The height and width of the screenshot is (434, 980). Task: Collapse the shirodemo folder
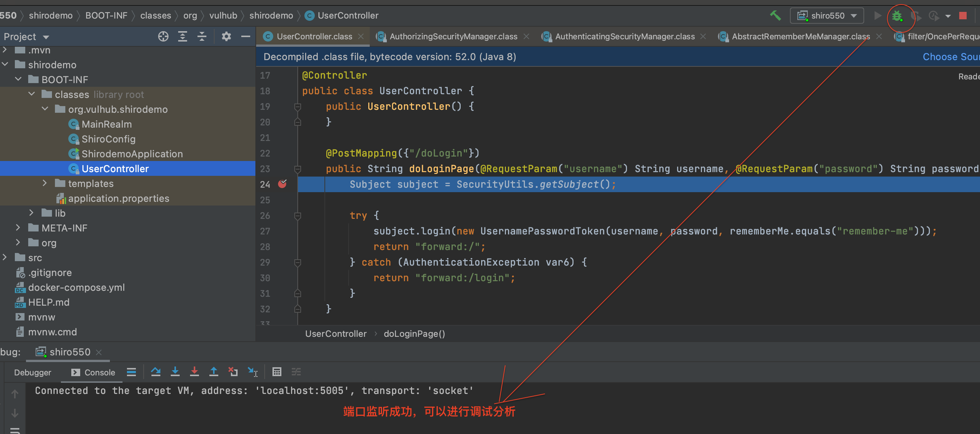pyautogui.click(x=4, y=65)
